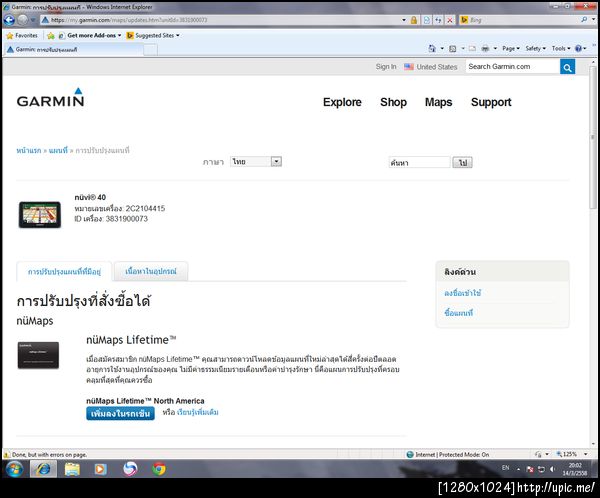600x498 pixels.
Task: Click the หน้าแรก breadcrumb link
Action: click(x=29, y=150)
